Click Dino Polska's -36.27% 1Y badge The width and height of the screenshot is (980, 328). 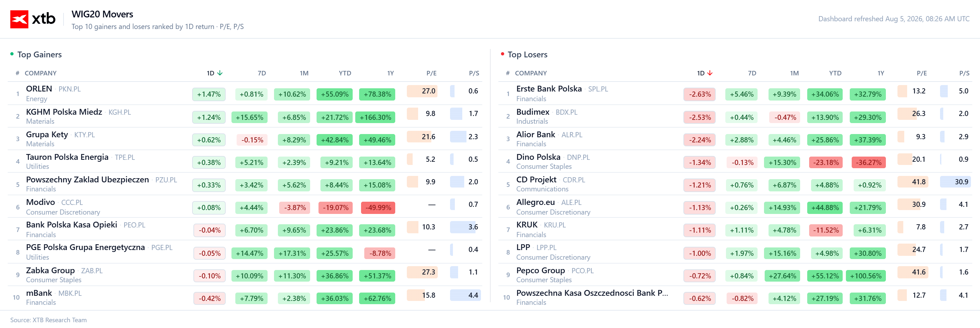point(868,162)
